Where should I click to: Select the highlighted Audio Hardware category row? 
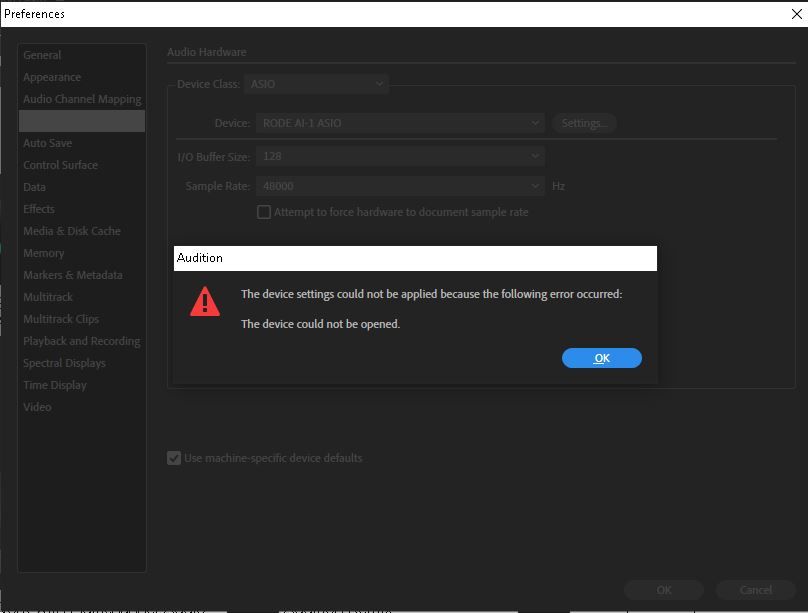click(x=82, y=121)
